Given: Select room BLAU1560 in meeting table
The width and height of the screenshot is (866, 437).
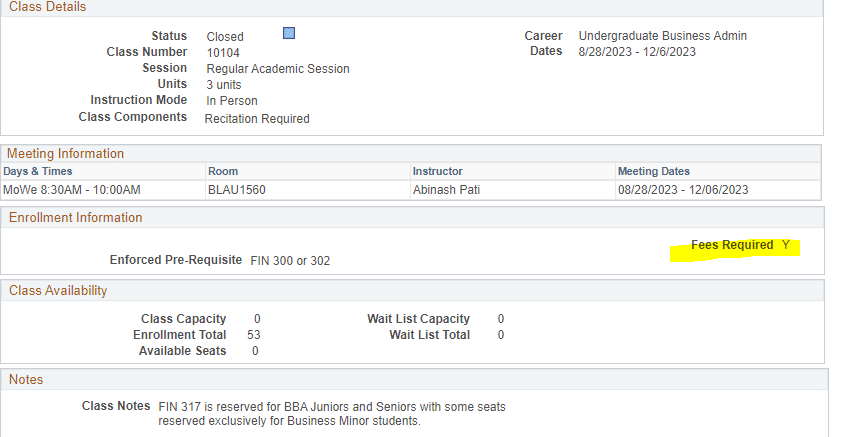Looking at the screenshot, I should 236,189.
